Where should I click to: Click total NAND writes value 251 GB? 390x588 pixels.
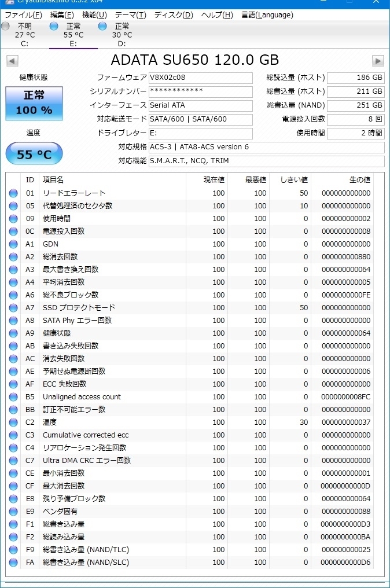pyautogui.click(x=356, y=105)
